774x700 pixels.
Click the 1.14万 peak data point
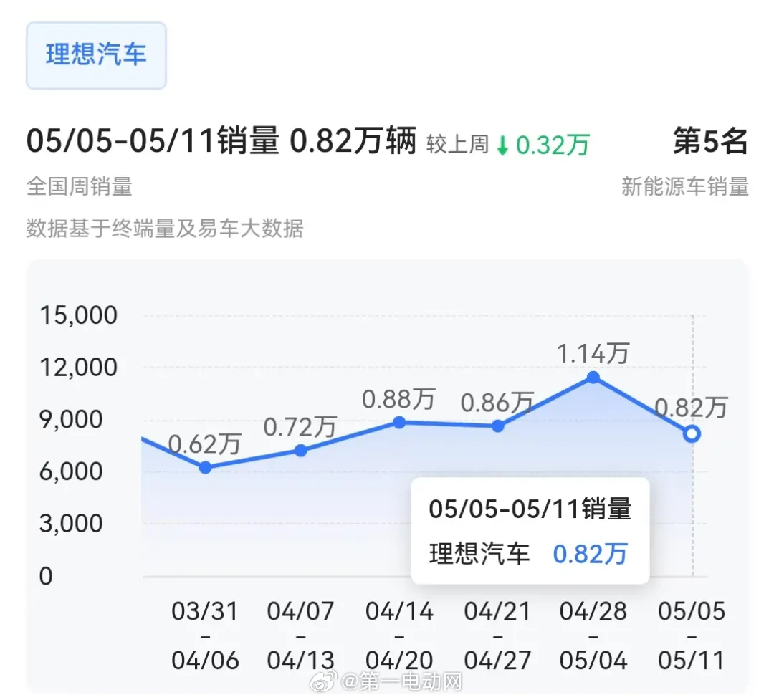593,378
